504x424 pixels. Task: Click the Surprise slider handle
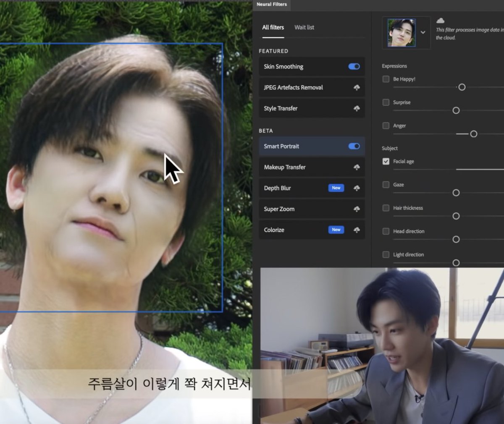[456, 110]
